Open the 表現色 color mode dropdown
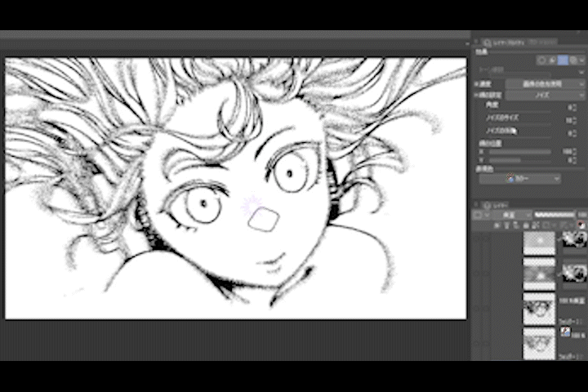Image resolution: width=588 pixels, height=392 pixels. click(520, 179)
